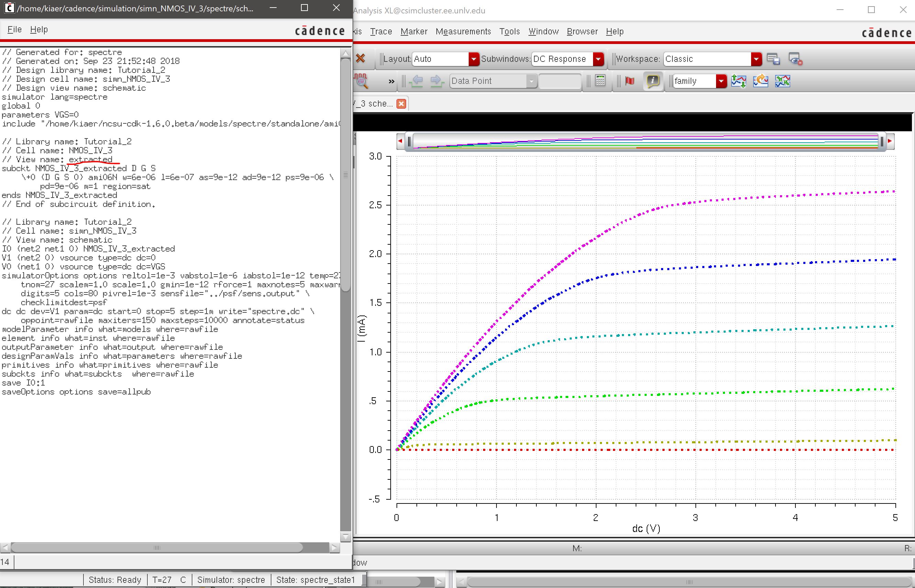
Task: Click the 'saveOptions options save=allpub' line
Action: [x=76, y=392]
